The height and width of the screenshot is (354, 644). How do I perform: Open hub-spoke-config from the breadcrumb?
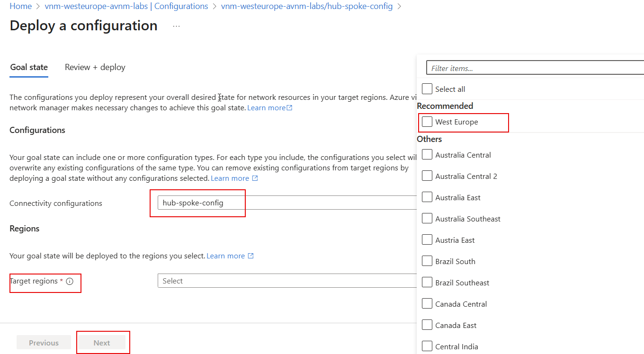[x=306, y=6]
